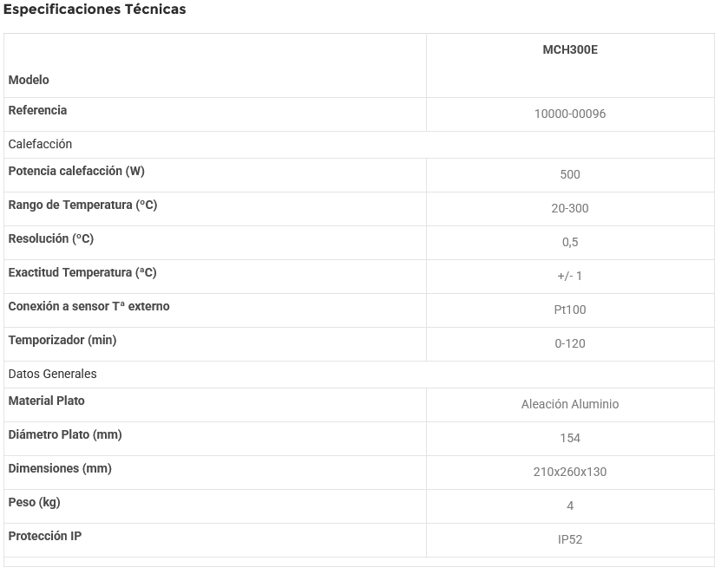Image resolution: width=728 pixels, height=574 pixels.
Task: Select the temperature range value 20-300
Action: coord(570,208)
